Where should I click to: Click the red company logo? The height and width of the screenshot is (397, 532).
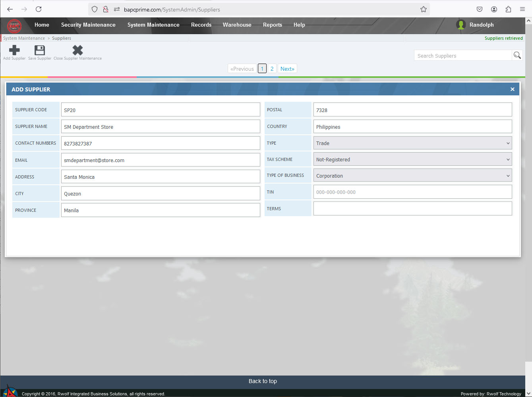(x=14, y=26)
